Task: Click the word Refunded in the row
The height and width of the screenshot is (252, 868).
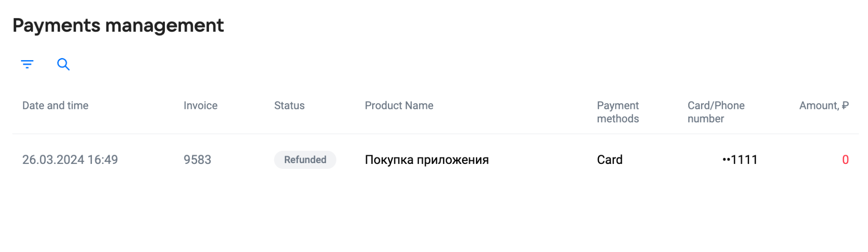Action: coord(305,160)
